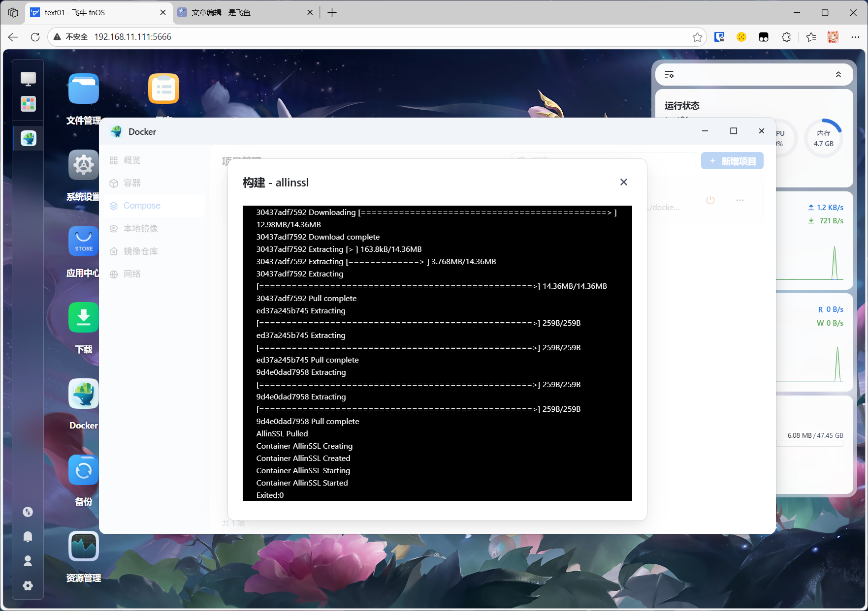This screenshot has height=611, width=868.
Task: Open the 应用中心 store icon
Action: [x=83, y=242]
